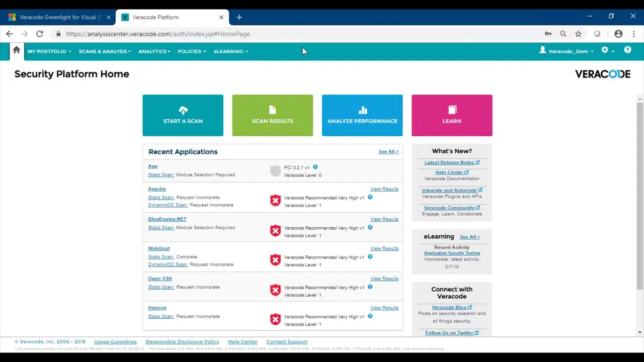Click View Results for WebGoat

[x=384, y=248]
